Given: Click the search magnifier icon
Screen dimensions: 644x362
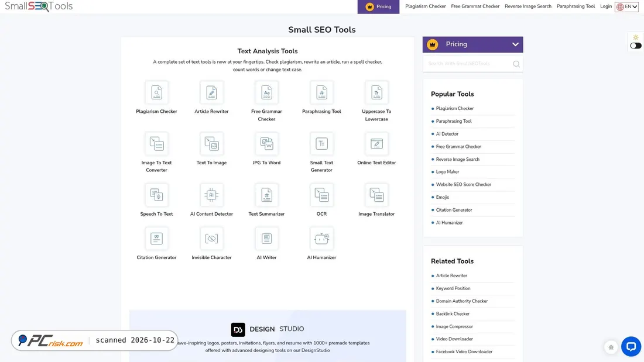Looking at the screenshot, I should (516, 64).
